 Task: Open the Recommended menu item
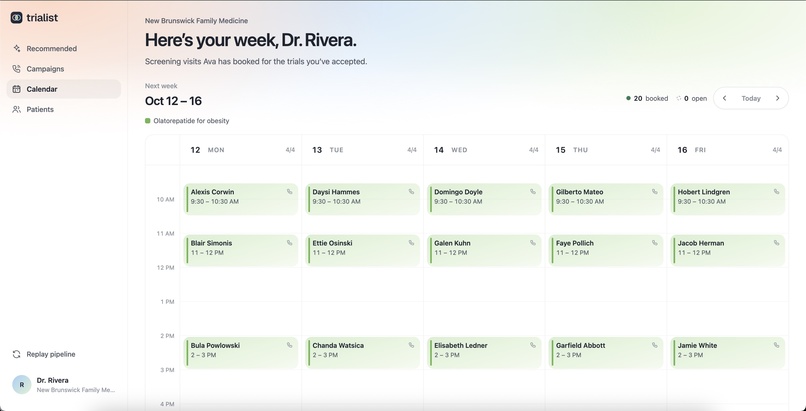[64, 48]
